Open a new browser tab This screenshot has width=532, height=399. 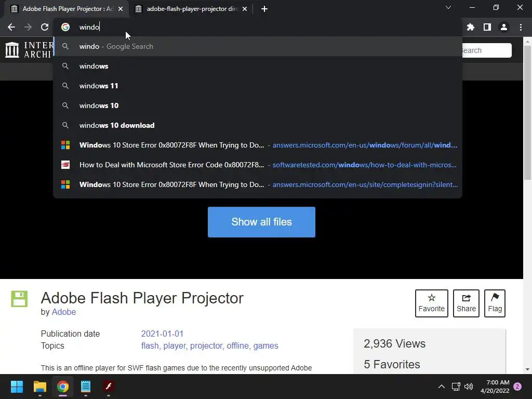(x=264, y=9)
